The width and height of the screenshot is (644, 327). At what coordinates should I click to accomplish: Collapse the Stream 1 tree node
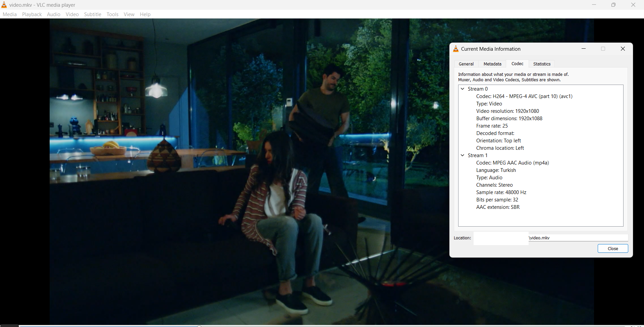tap(463, 155)
